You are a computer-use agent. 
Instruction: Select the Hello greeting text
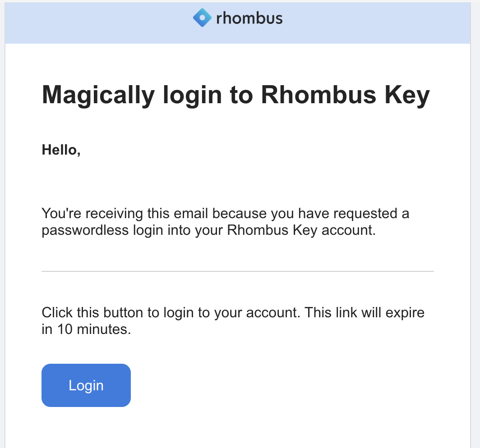(61, 150)
